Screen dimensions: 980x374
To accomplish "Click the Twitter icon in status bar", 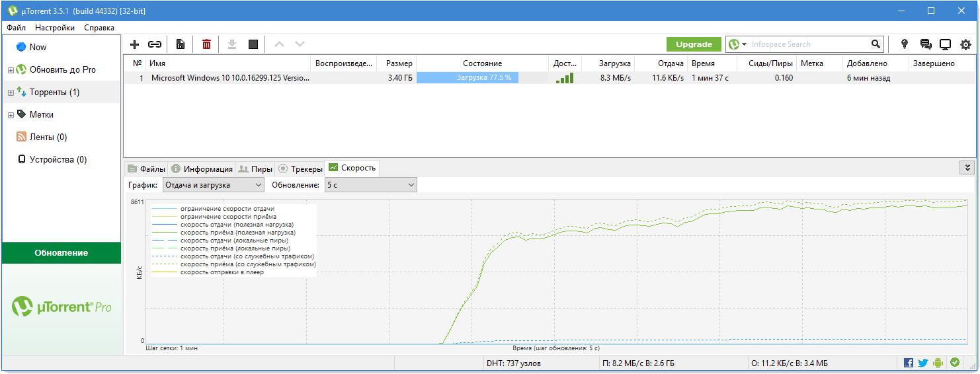I will coord(922,363).
